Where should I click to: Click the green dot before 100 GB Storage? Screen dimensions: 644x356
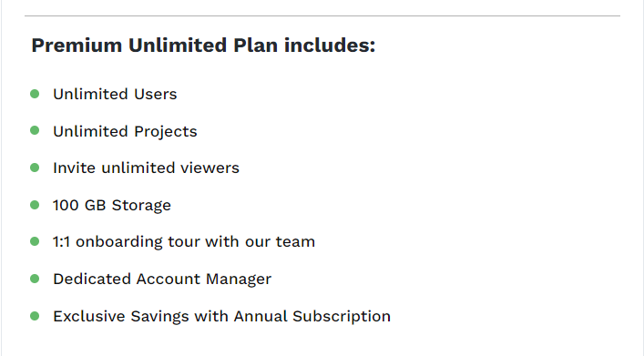click(35, 205)
